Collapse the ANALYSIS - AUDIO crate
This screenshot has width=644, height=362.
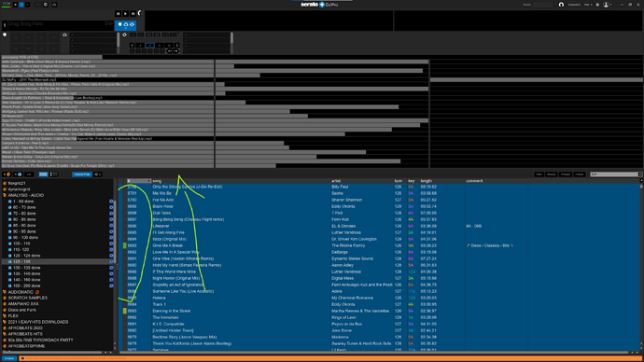[5, 195]
